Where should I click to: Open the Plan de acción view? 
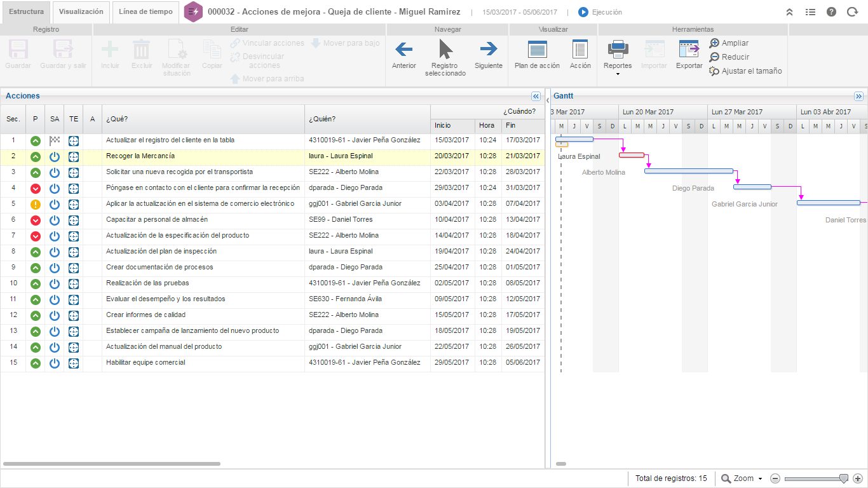coord(537,49)
